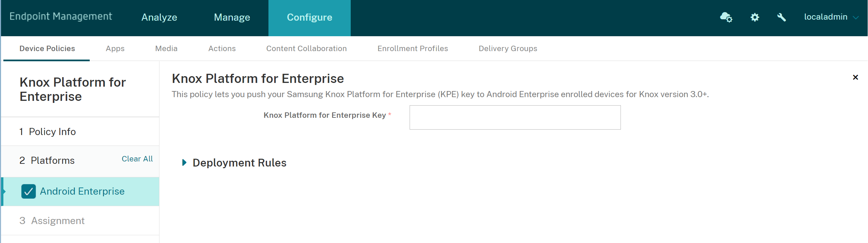868x243 pixels.
Task: Close the Knox policy panel with X
Action: [x=855, y=78]
